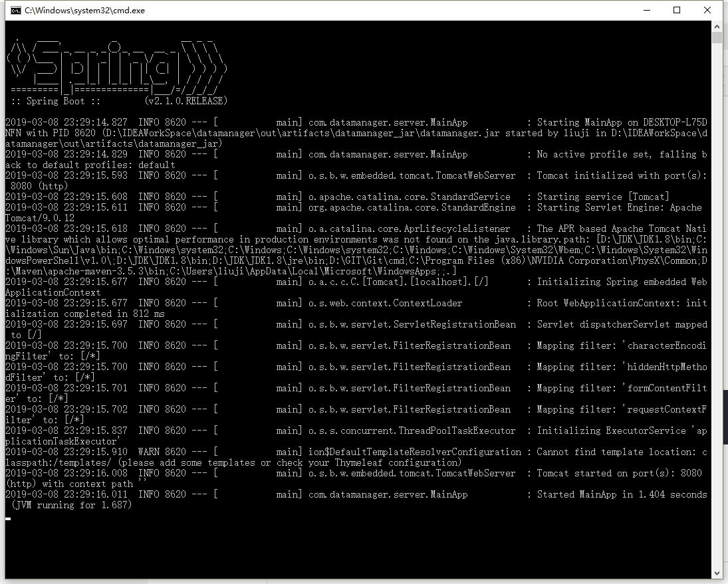This screenshot has width=728, height=584.
Task: Click the scrollbar up arrow
Action: tap(718, 26)
